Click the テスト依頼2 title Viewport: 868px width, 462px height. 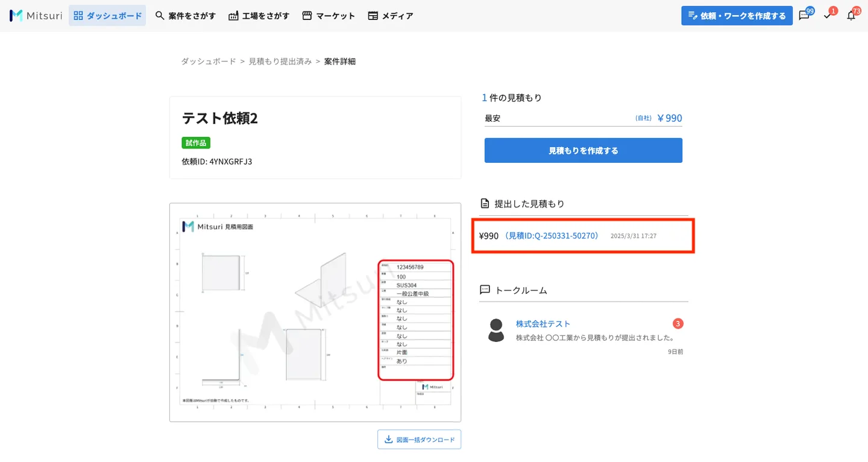(220, 118)
